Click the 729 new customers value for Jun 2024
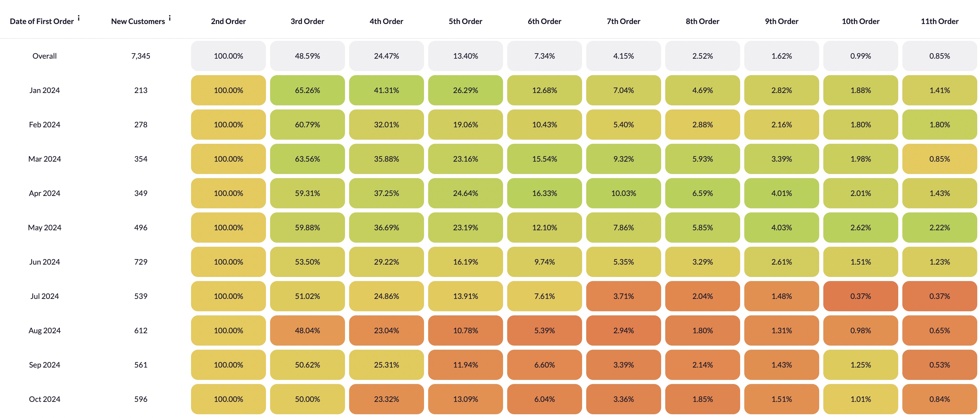This screenshot has width=980, height=418. [141, 262]
